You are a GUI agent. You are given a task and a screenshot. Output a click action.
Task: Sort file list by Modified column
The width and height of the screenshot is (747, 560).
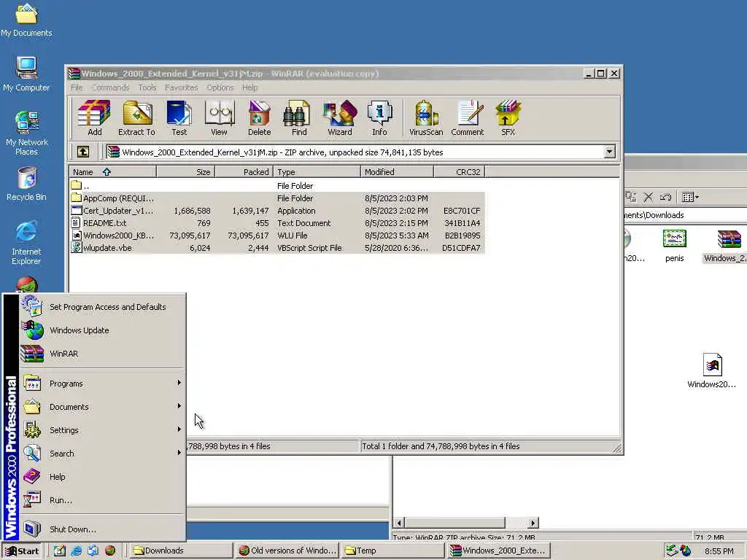point(398,172)
